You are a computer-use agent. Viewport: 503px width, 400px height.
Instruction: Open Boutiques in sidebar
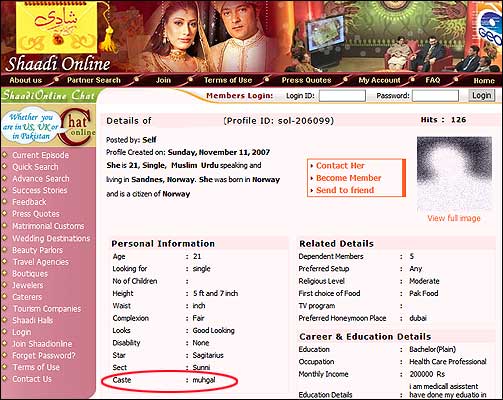point(30,274)
